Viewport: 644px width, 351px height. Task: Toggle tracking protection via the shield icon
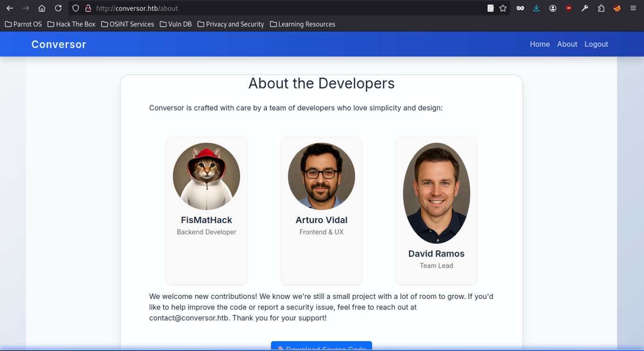pyautogui.click(x=75, y=8)
